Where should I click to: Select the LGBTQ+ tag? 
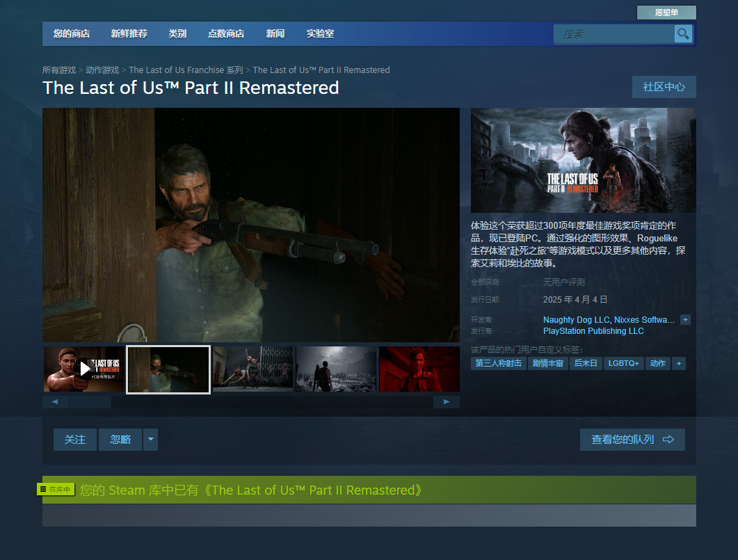[x=624, y=363]
